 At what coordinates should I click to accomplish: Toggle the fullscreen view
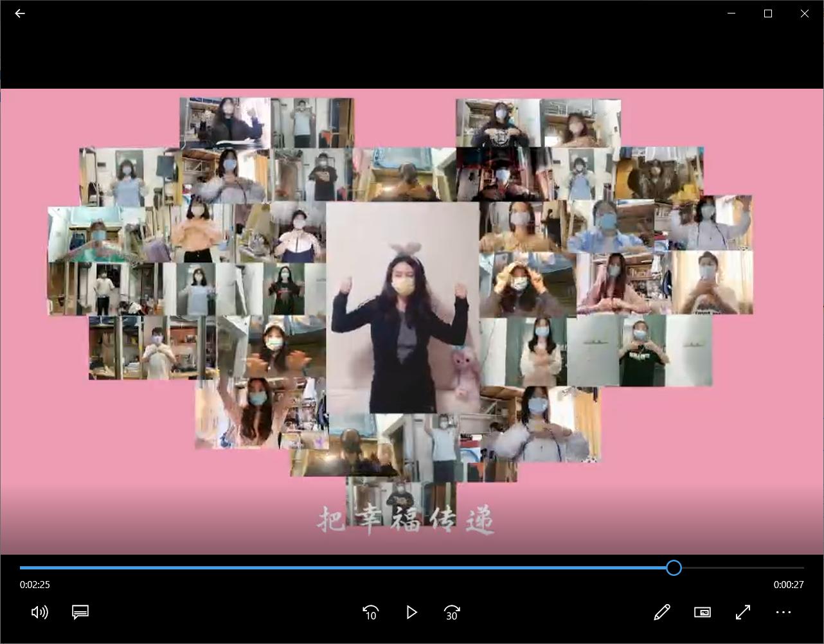click(743, 612)
